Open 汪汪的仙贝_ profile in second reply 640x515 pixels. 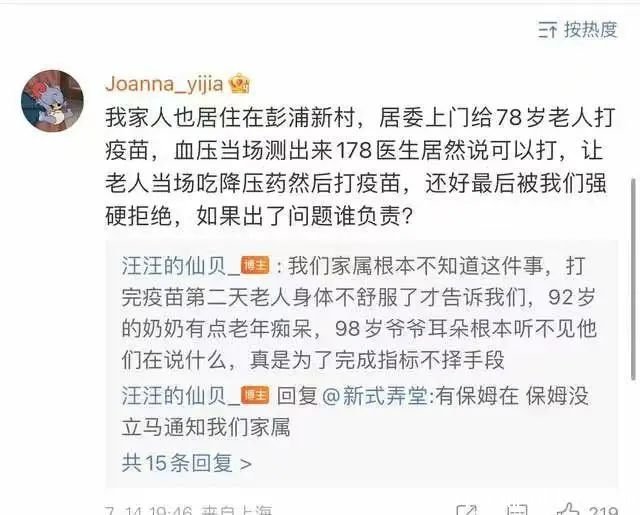pos(181,395)
